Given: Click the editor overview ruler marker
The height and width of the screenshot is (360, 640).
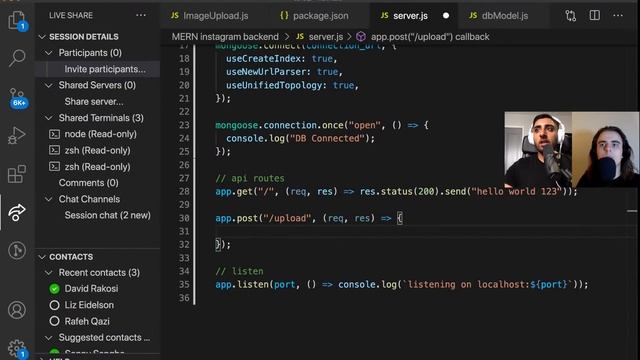Looking at the screenshot, I should tap(632, 211).
